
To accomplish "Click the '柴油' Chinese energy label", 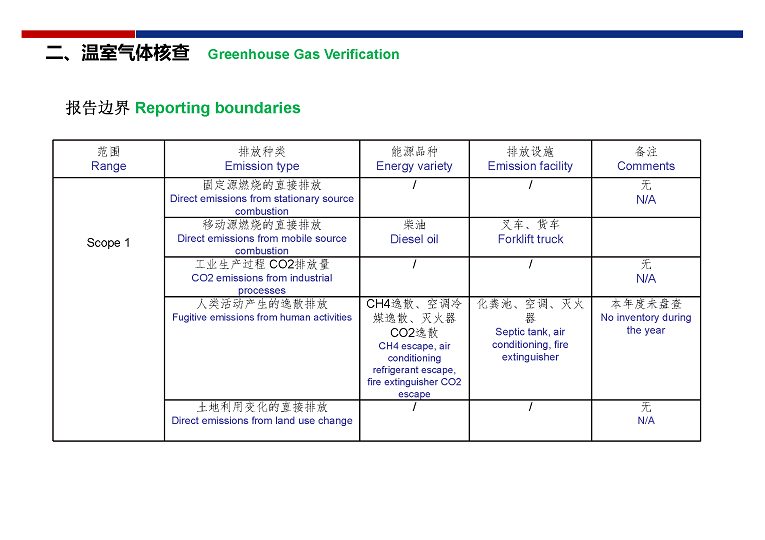I will [414, 225].
